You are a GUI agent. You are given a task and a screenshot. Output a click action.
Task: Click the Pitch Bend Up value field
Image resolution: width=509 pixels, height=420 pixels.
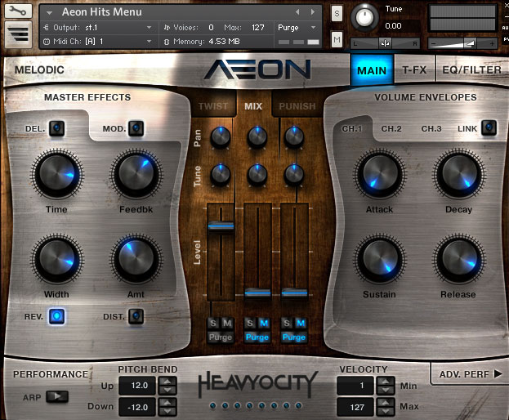click(x=138, y=385)
